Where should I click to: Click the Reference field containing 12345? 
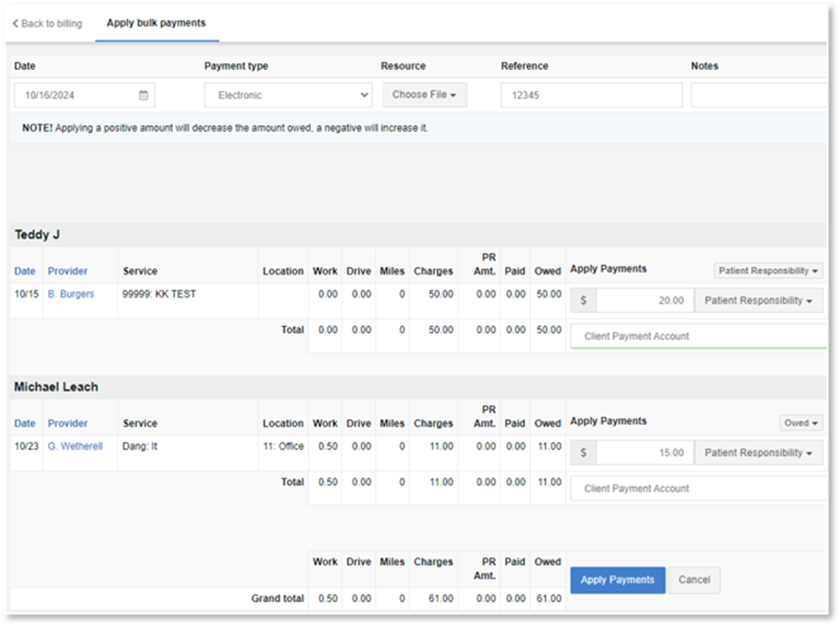tap(591, 96)
